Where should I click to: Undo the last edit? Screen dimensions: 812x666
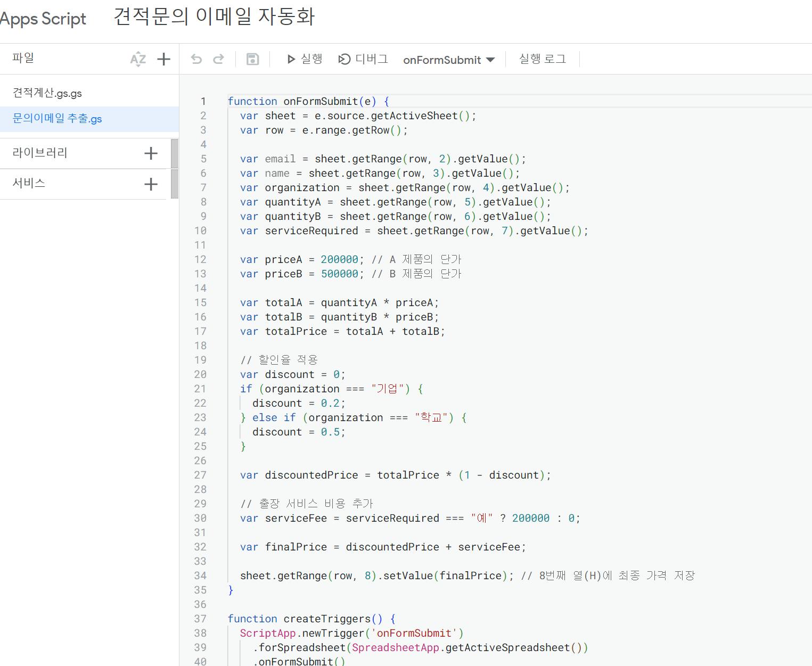196,59
